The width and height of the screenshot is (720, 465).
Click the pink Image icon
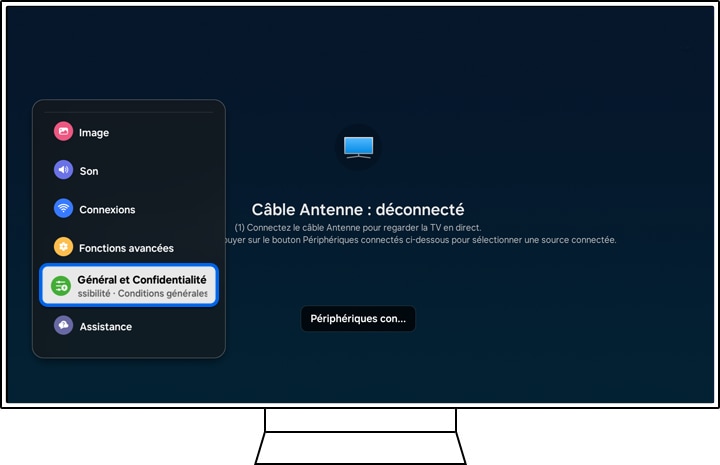coord(63,132)
